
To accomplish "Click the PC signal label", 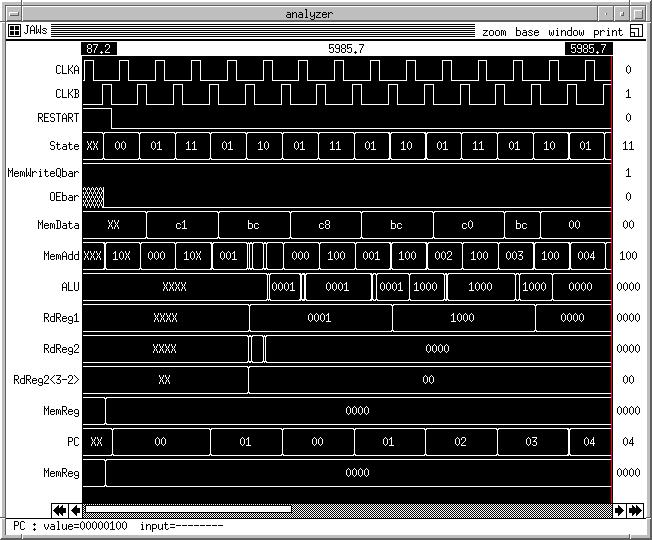I will pyautogui.click(x=72, y=441).
